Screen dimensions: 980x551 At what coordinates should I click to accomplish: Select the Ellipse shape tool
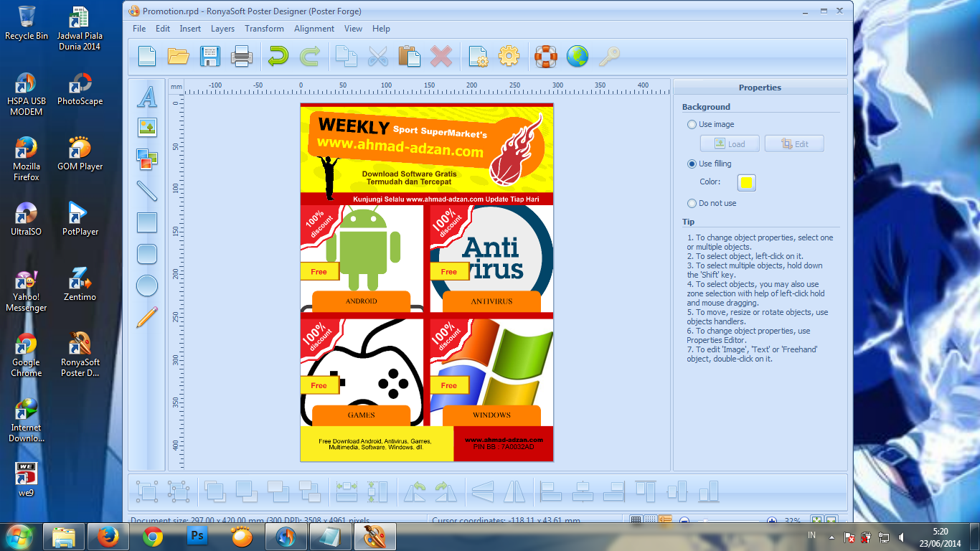tap(147, 286)
